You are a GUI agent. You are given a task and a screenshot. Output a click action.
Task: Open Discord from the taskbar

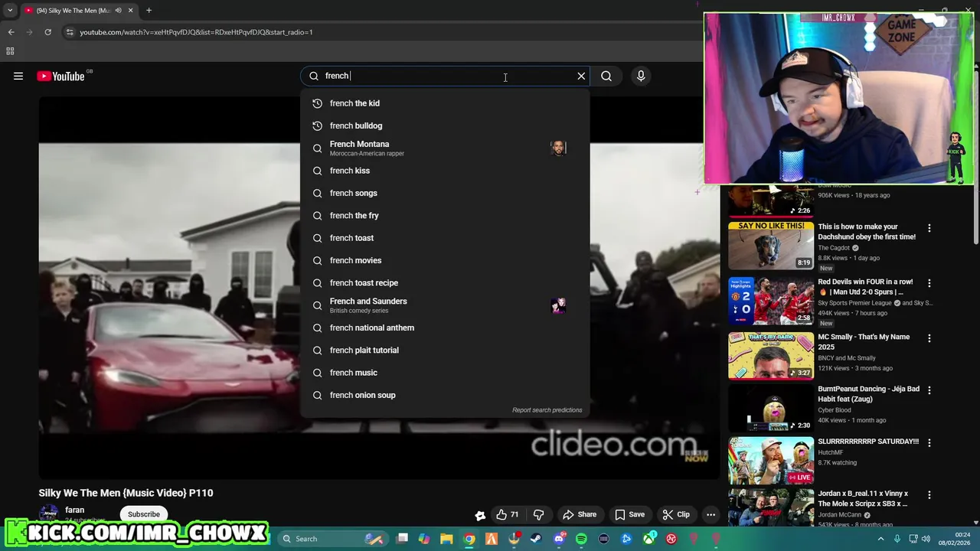[559, 539]
